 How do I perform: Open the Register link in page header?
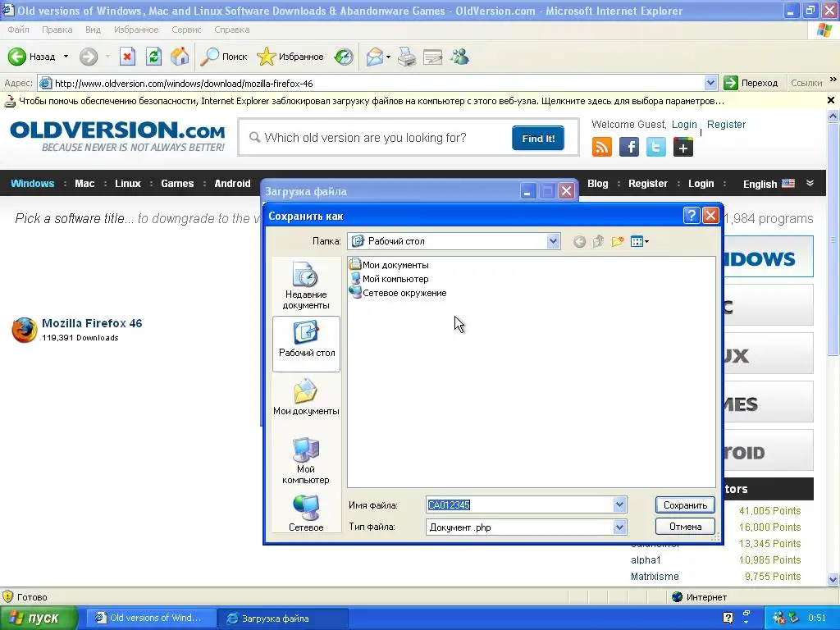726,125
